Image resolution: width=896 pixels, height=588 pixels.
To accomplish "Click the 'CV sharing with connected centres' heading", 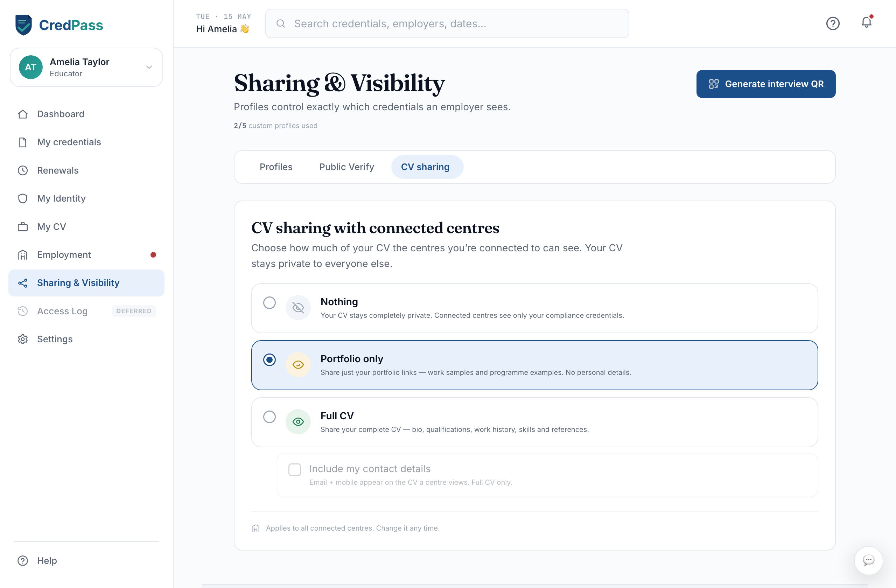I will click(x=375, y=228).
